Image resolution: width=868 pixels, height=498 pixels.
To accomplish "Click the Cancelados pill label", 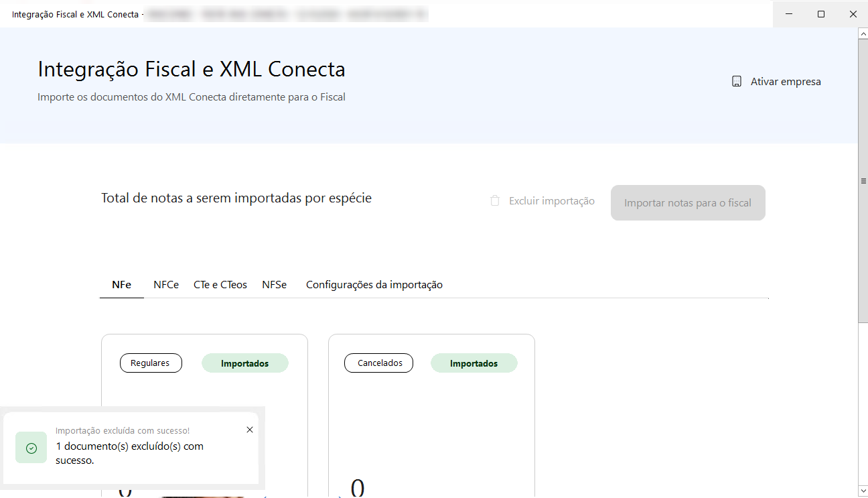I will pos(379,363).
